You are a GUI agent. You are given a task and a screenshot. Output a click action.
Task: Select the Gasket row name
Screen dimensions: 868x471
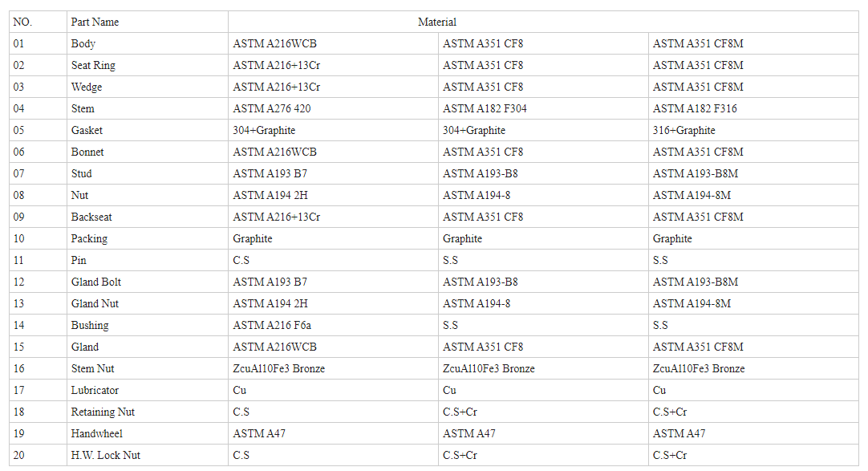pyautogui.click(x=148, y=130)
